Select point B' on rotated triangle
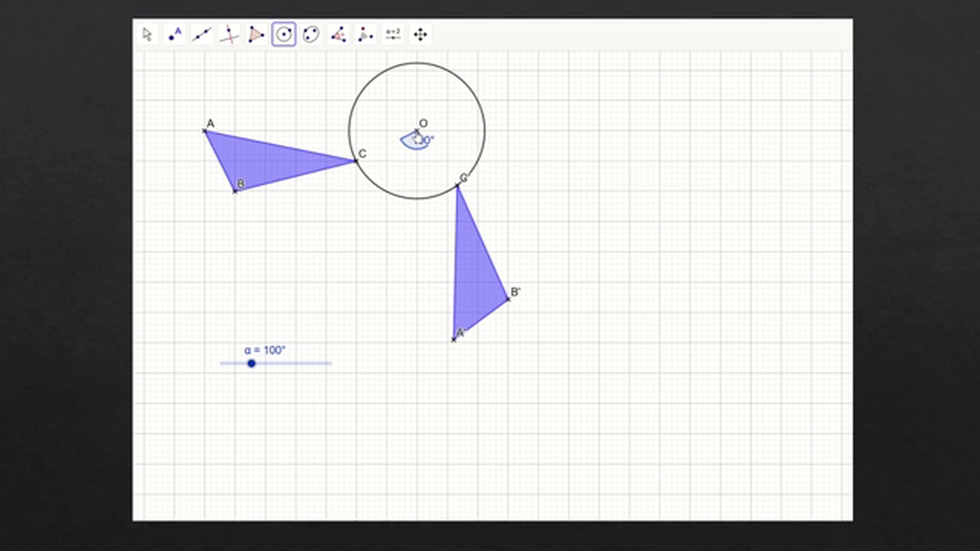The width and height of the screenshot is (980, 551). pyautogui.click(x=508, y=300)
